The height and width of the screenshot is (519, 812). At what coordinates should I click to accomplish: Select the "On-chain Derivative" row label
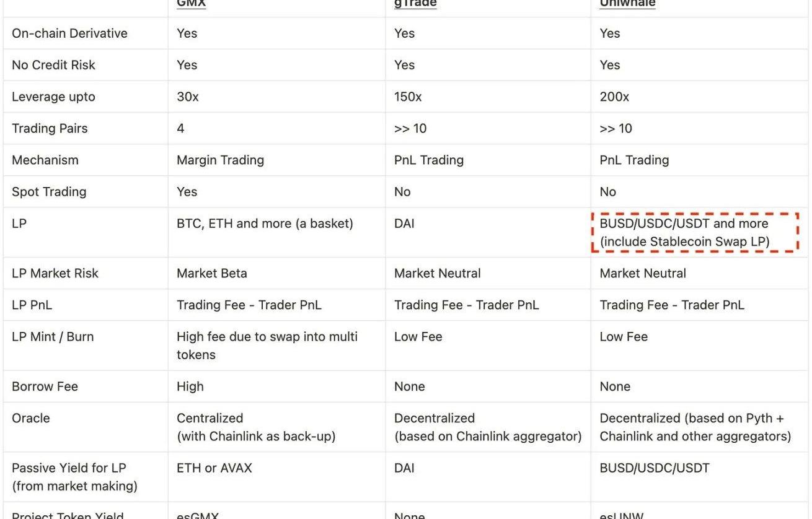click(69, 33)
